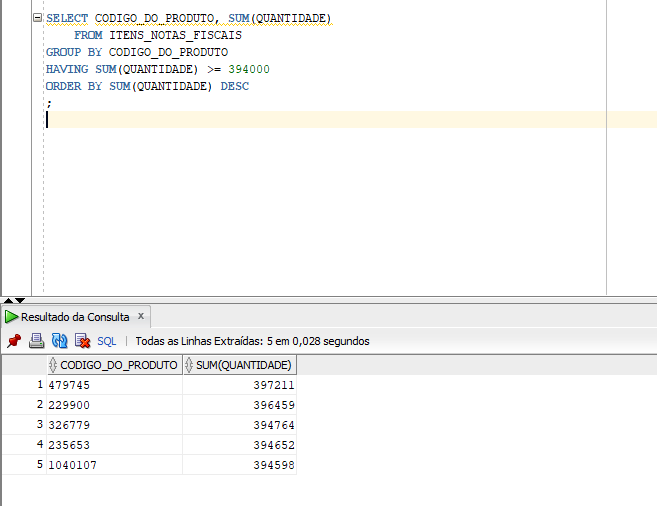Viewport: 657px width, 506px height.
Task: Click the delete row icon with red X
Action: click(82, 341)
